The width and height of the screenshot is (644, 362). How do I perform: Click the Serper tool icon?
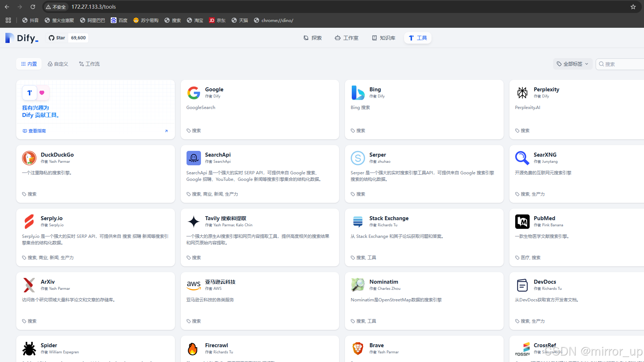click(x=358, y=158)
